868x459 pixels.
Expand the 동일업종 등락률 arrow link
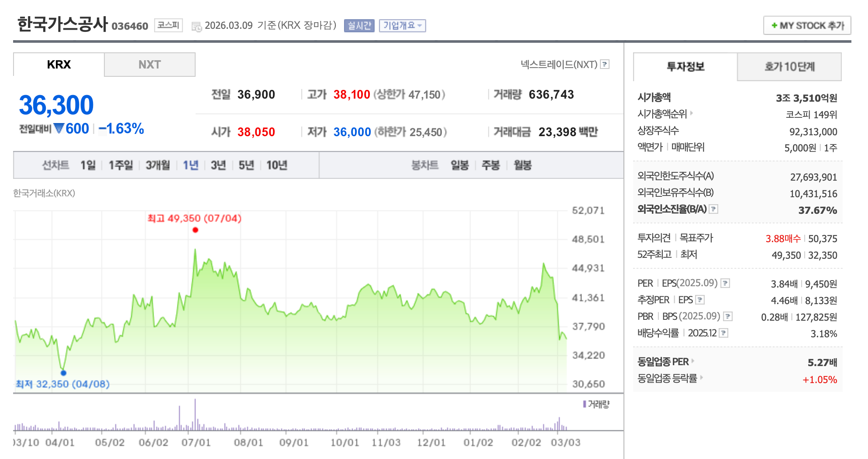tap(702, 377)
